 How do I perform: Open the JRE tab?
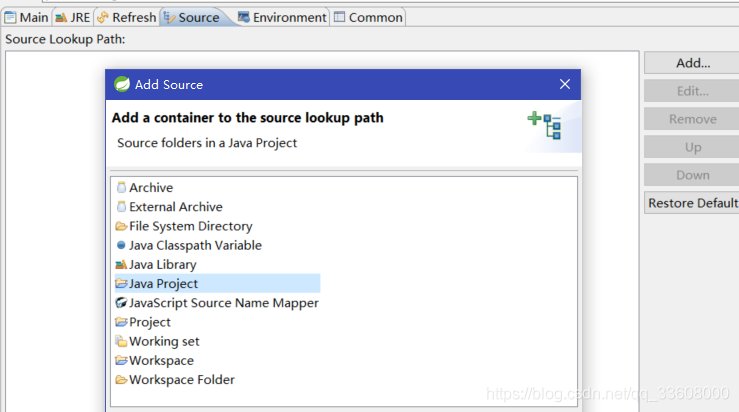(x=73, y=17)
